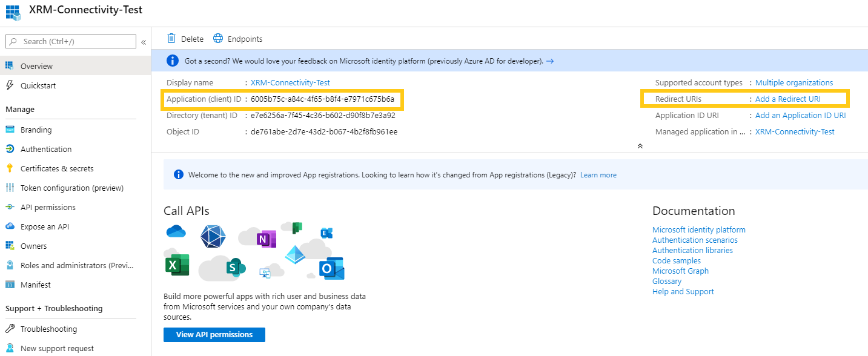
Task: Click the Token configuration bars icon
Action: click(x=10, y=188)
